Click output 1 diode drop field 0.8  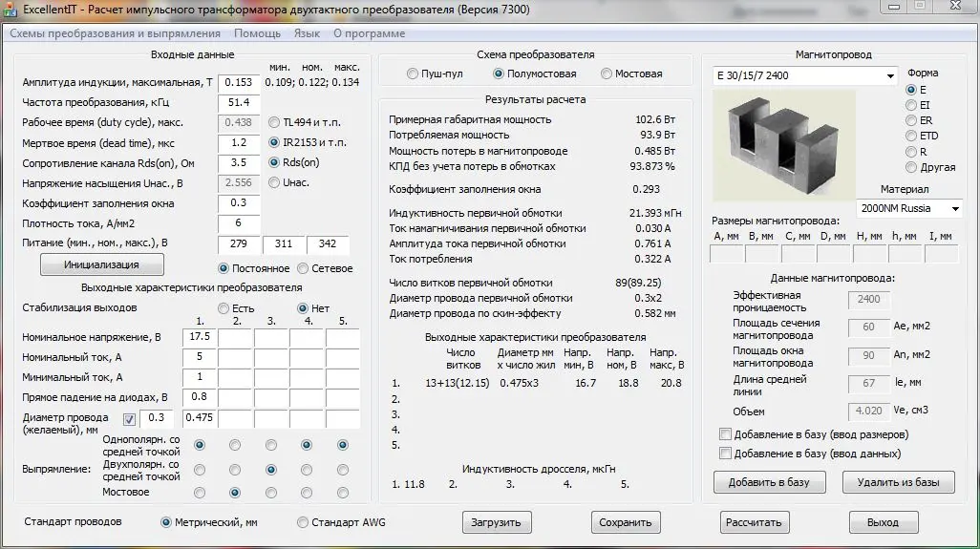pos(200,397)
